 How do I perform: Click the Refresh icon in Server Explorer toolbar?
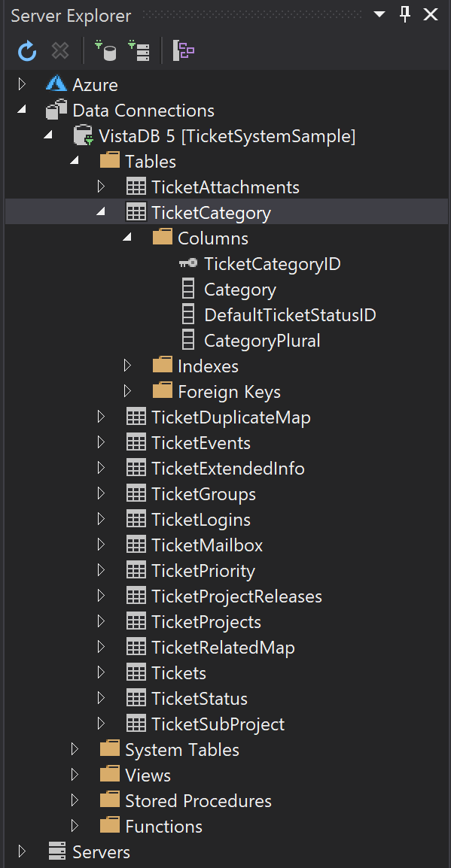coord(26,51)
